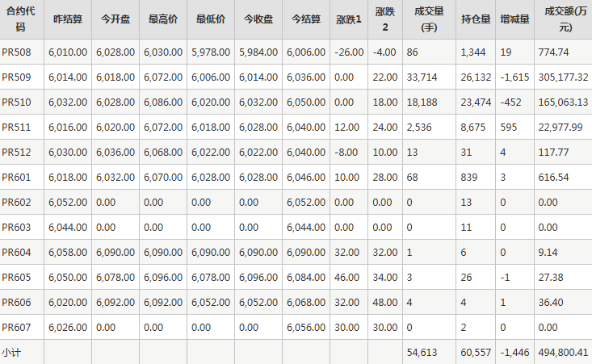This screenshot has height=364, width=592.
Task: Click PR509 open interest 26,132
Action: [476, 77]
